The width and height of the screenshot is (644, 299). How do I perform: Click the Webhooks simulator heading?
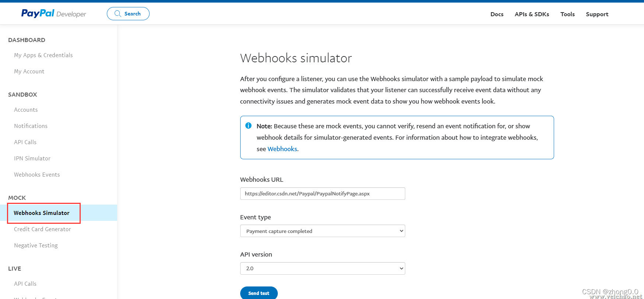click(x=296, y=58)
